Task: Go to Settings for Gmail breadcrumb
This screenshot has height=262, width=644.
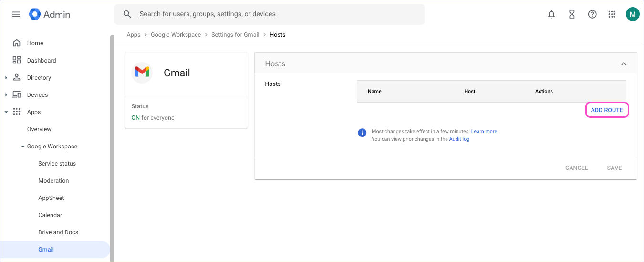Action: tap(235, 35)
